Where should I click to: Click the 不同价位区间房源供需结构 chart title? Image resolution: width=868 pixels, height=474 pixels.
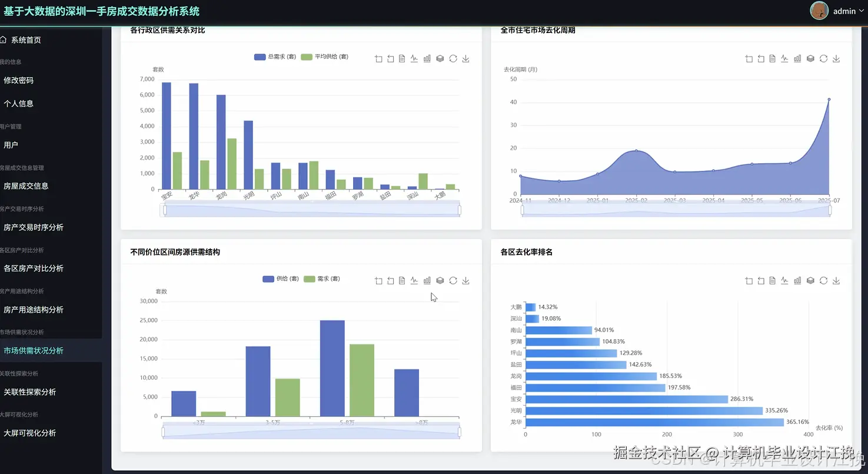coord(175,252)
